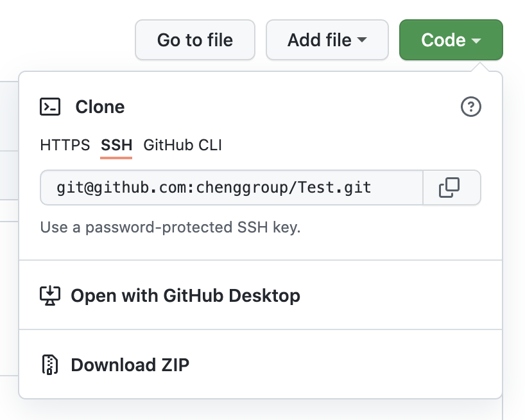This screenshot has height=420, width=525.
Task: Choose Open with GitHub Desktop
Action: (x=185, y=295)
